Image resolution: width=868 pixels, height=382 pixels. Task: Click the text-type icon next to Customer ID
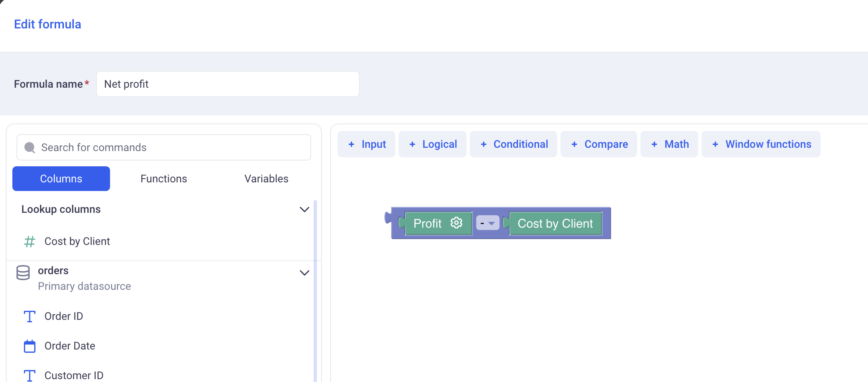coord(30,375)
